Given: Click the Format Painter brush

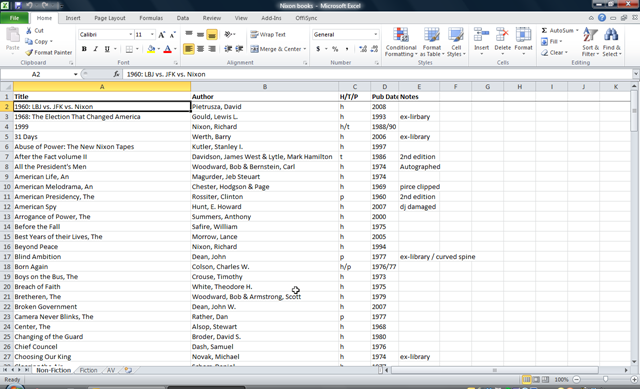Looking at the screenshot, I should pyautogui.click(x=29, y=53).
